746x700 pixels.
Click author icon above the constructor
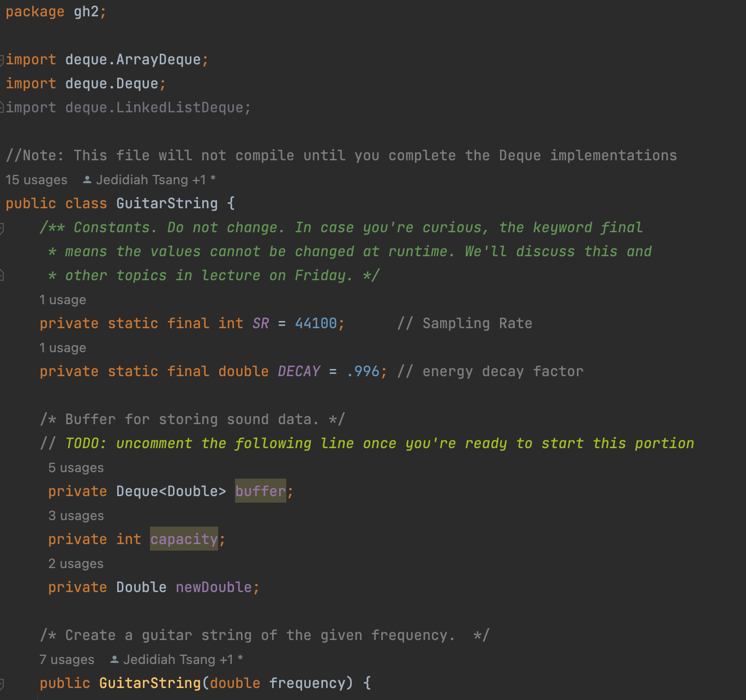(114, 660)
